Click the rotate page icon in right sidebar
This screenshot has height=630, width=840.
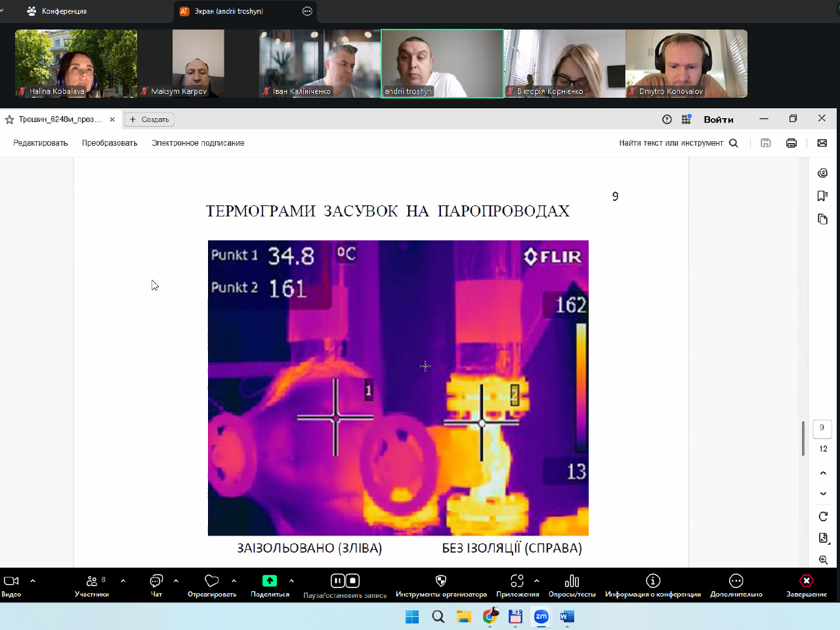click(823, 516)
